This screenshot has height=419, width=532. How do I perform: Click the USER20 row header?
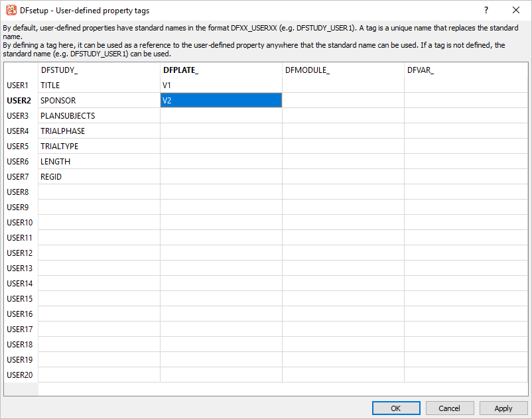coord(20,375)
